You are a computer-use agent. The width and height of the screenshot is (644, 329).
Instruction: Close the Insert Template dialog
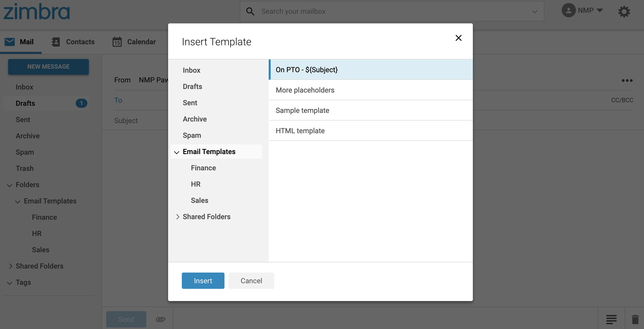coord(458,38)
